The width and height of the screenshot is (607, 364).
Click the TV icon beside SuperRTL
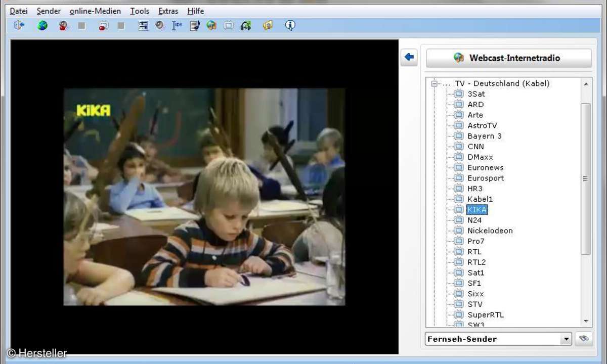[458, 314]
